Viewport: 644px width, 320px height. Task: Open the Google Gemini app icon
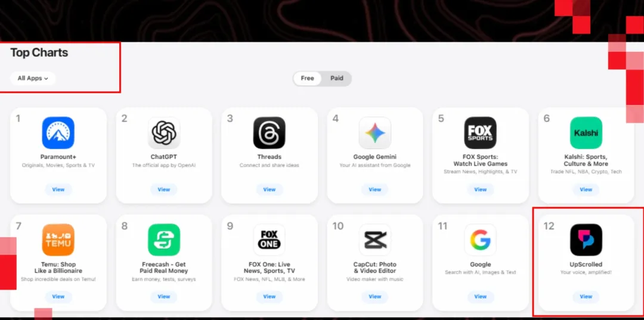click(x=375, y=133)
